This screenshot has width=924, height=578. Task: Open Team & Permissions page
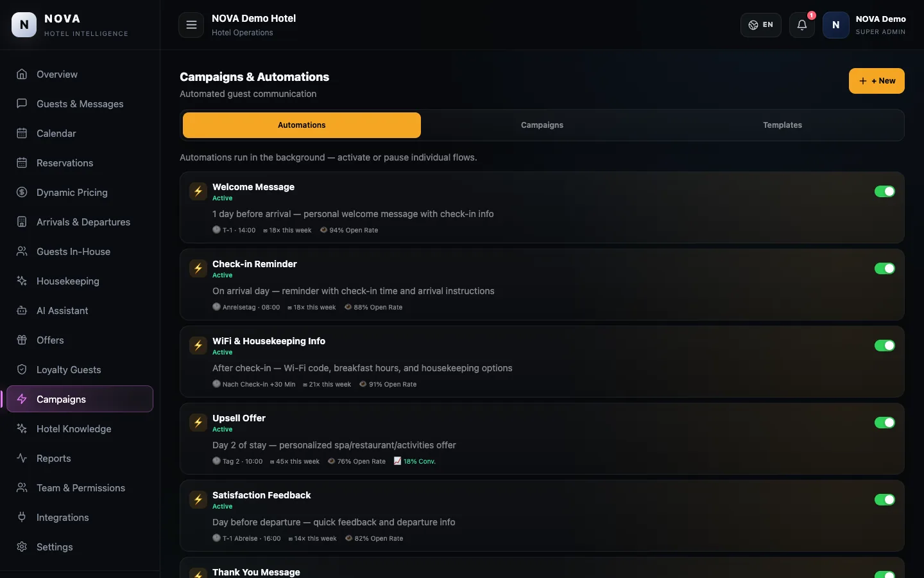(x=80, y=487)
